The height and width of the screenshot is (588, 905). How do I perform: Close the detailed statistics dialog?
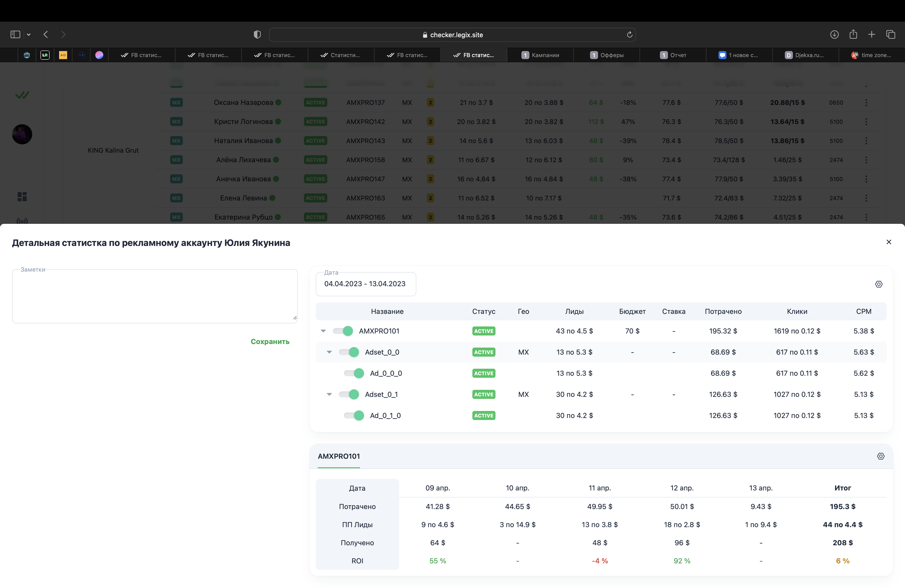pyautogui.click(x=889, y=242)
